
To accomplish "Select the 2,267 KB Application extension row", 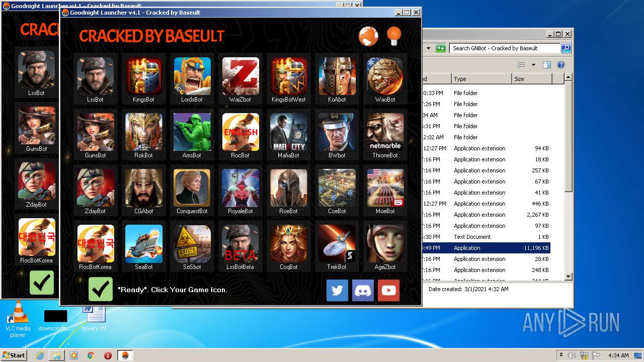I will pyautogui.click(x=486, y=215).
